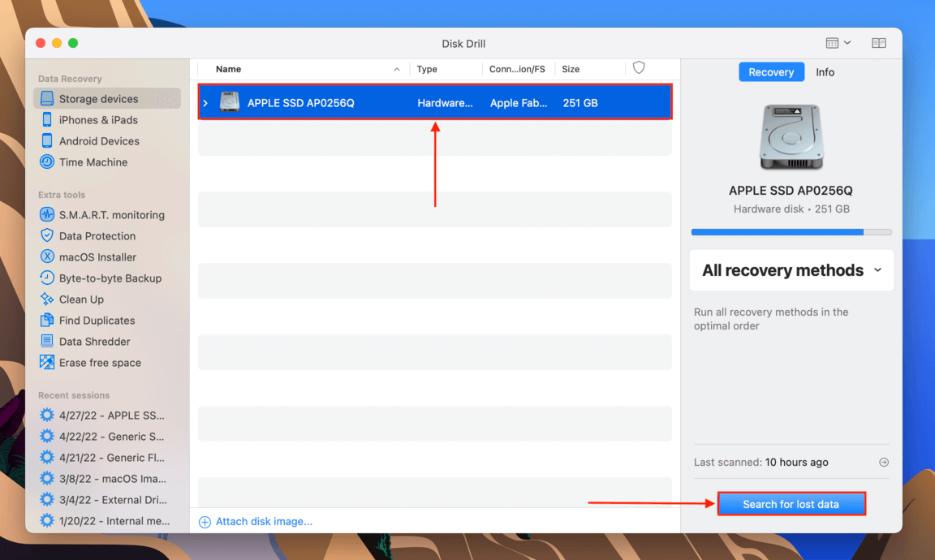Viewport: 935px width, 560px height.
Task: Click the Data Protection shield icon
Action: pyautogui.click(x=46, y=235)
